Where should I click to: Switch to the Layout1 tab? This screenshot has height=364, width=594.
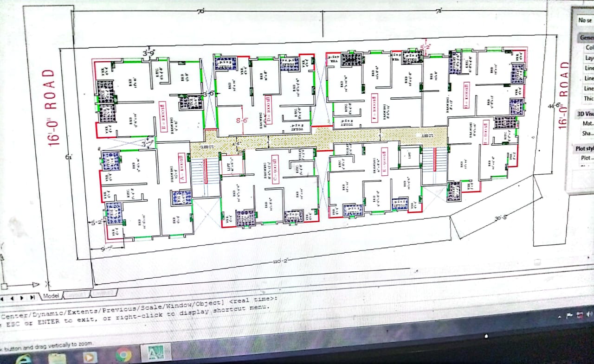[76, 294]
